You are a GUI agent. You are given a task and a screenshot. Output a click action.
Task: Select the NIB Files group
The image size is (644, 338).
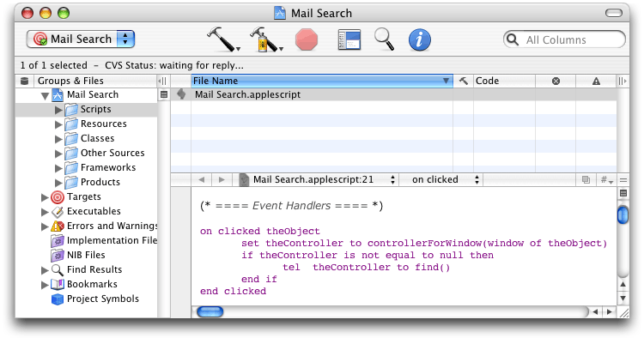pos(86,255)
